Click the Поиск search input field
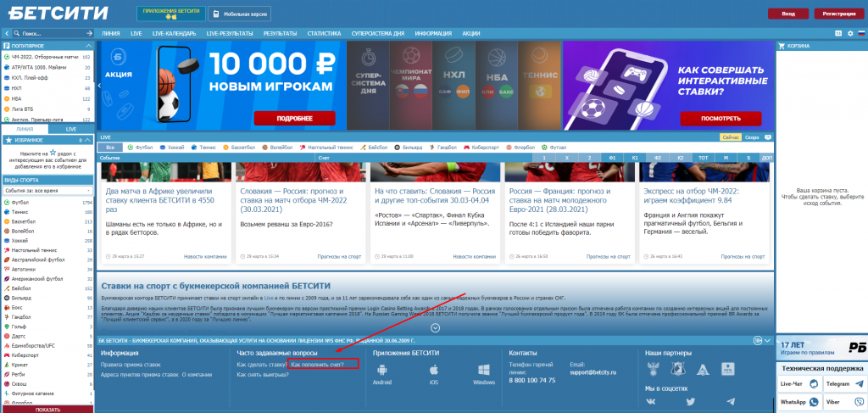The width and height of the screenshot is (868, 413). point(47,33)
